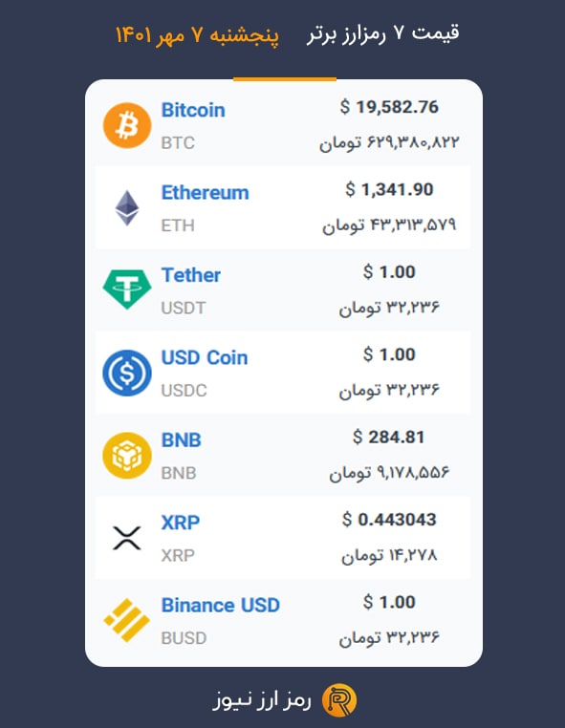565x728 pixels.
Task: Click the Ramz Arz News logo icon
Action: point(339,700)
